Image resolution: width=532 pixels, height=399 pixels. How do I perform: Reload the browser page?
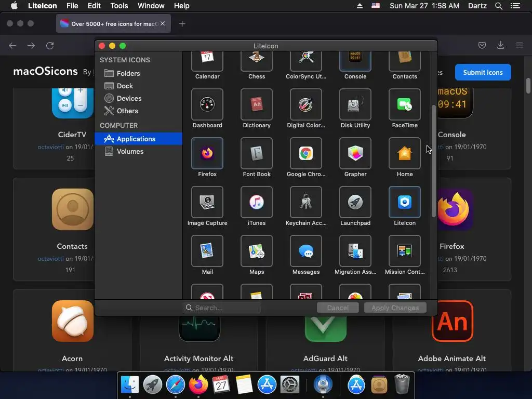click(x=50, y=46)
